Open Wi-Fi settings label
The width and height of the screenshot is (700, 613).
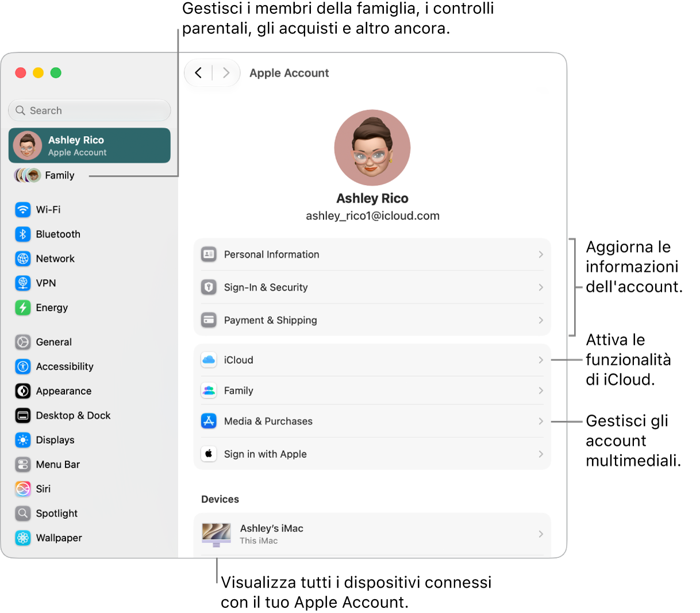(x=48, y=210)
